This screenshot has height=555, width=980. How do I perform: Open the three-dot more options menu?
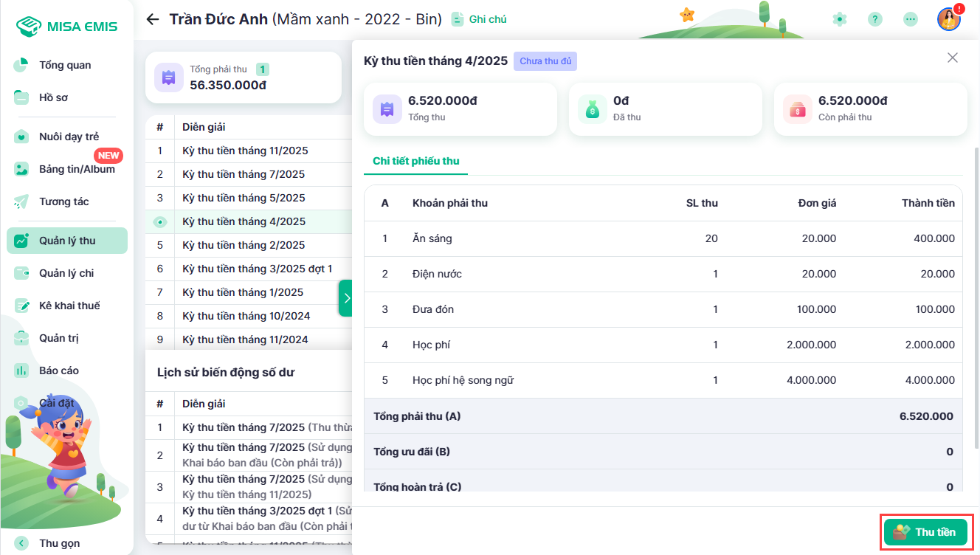pos(911,19)
